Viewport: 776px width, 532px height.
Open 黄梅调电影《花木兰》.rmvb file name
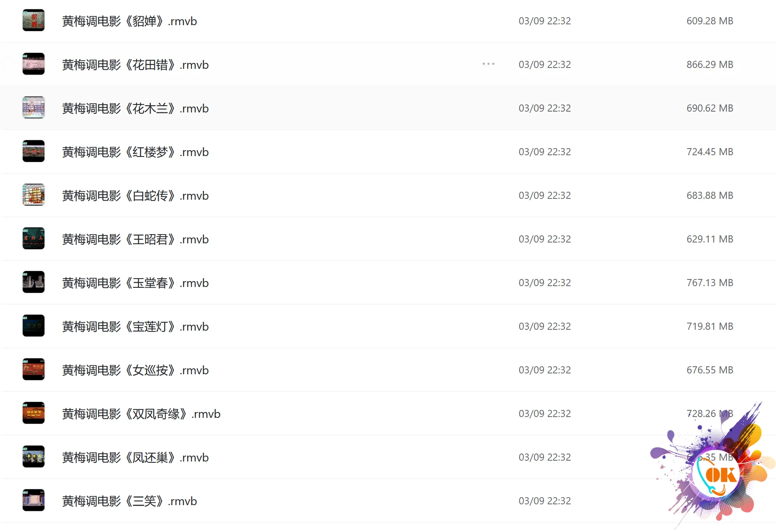[x=135, y=108]
